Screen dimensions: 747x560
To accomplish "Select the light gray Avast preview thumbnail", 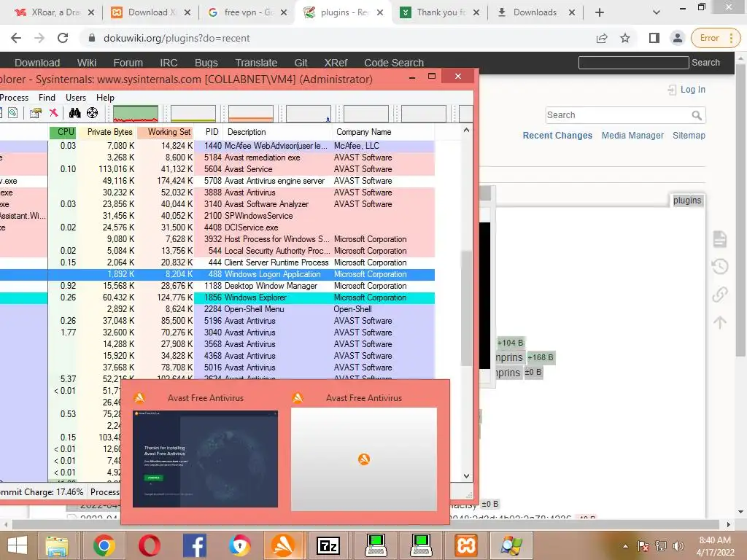I will (x=364, y=459).
